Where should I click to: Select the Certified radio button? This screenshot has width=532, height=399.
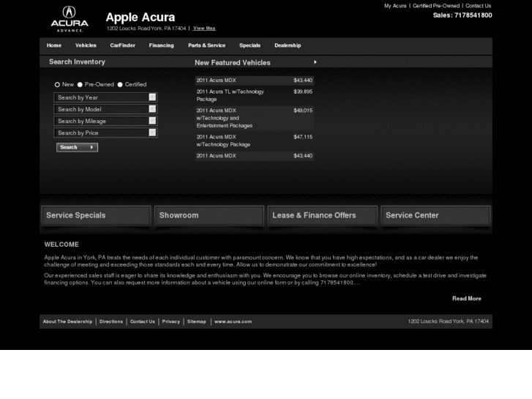coord(120,84)
